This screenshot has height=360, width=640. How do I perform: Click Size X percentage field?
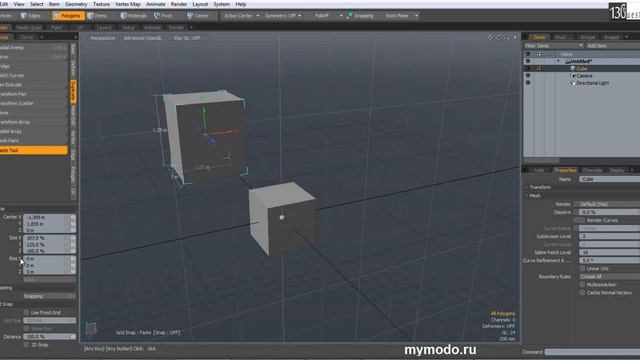point(49,238)
